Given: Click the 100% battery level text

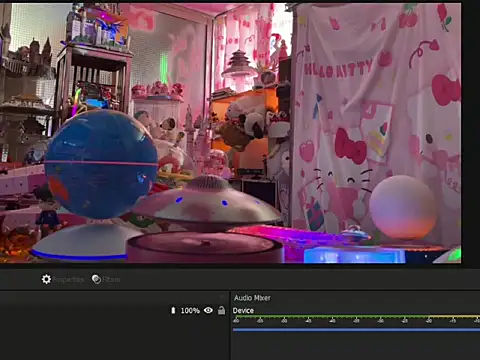Looking at the screenshot, I should [x=190, y=311].
